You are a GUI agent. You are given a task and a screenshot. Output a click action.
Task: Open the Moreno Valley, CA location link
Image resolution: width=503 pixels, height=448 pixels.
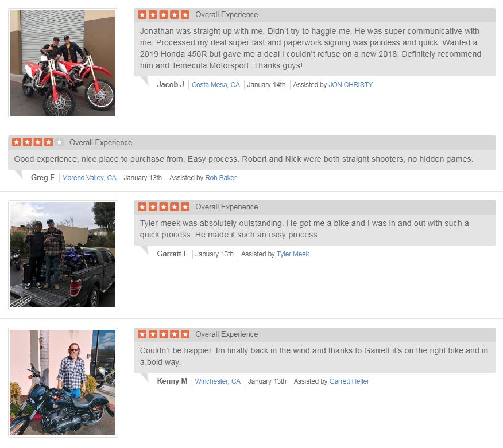(89, 177)
